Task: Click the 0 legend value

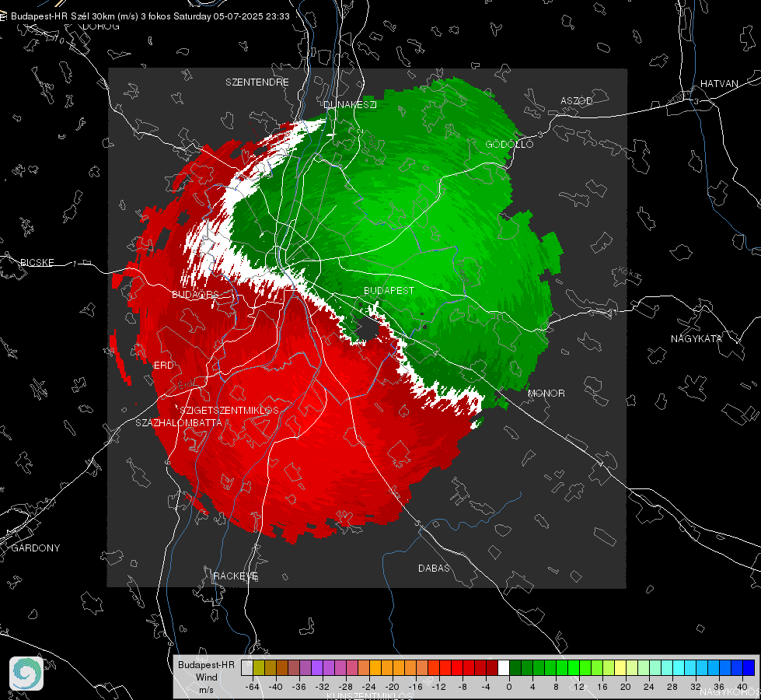Action: pos(508,687)
